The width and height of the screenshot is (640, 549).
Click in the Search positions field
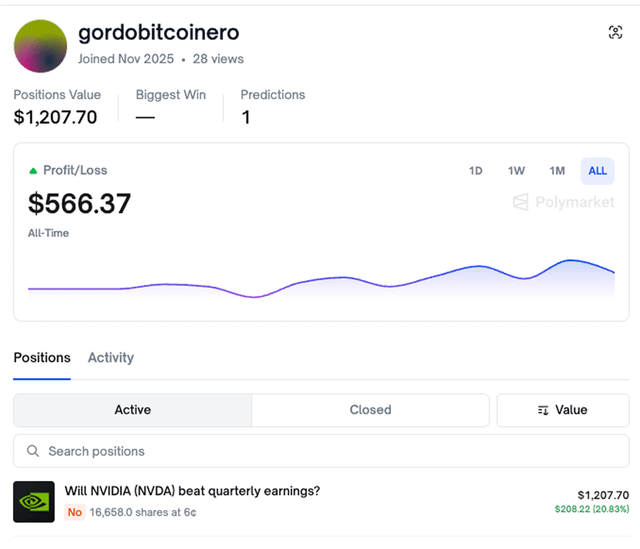click(x=330, y=451)
